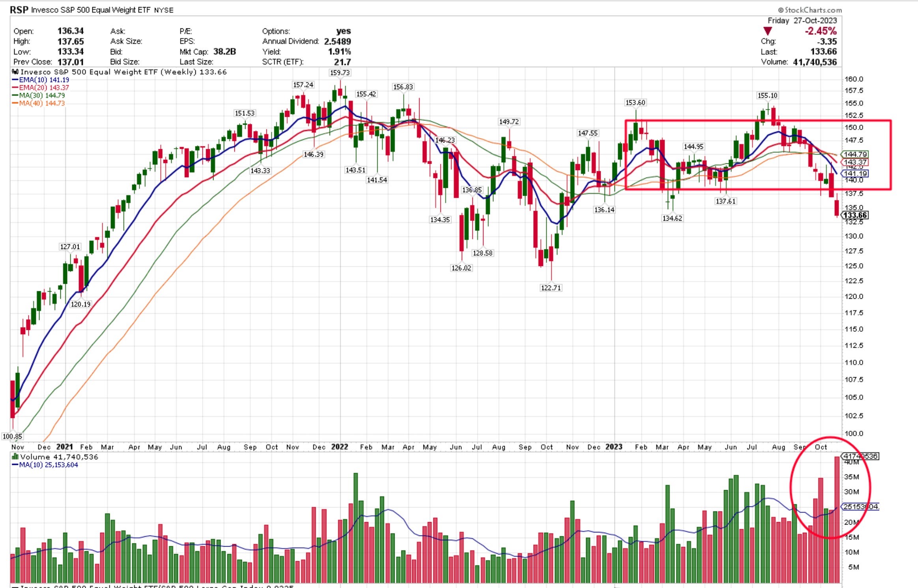The width and height of the screenshot is (918, 588).
Task: Click the 156.83 price label
Action: point(403,87)
